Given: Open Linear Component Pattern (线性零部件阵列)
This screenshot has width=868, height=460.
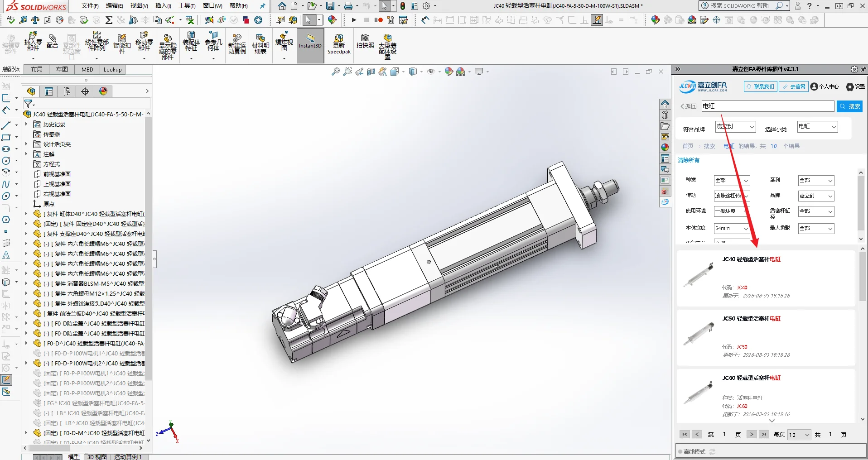Looking at the screenshot, I should pyautogui.click(x=96, y=42).
